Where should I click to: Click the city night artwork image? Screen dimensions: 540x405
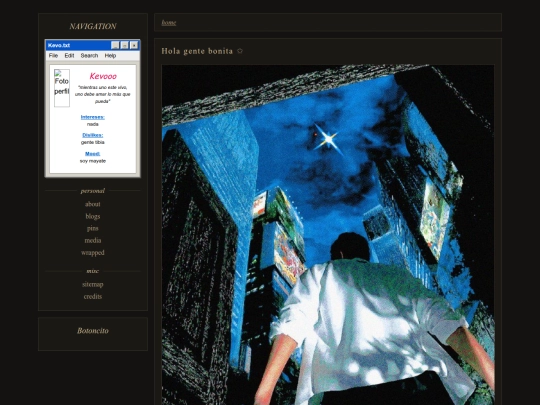tap(328, 235)
